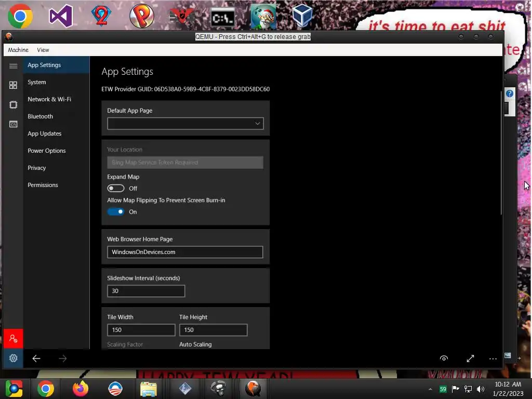Screen dimensions: 532x399
Task: Open Bluetooth settings page
Action: pos(56,116)
